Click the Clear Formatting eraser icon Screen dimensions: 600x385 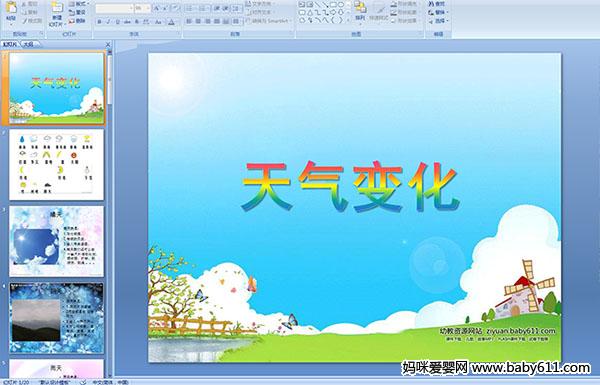click(x=175, y=8)
